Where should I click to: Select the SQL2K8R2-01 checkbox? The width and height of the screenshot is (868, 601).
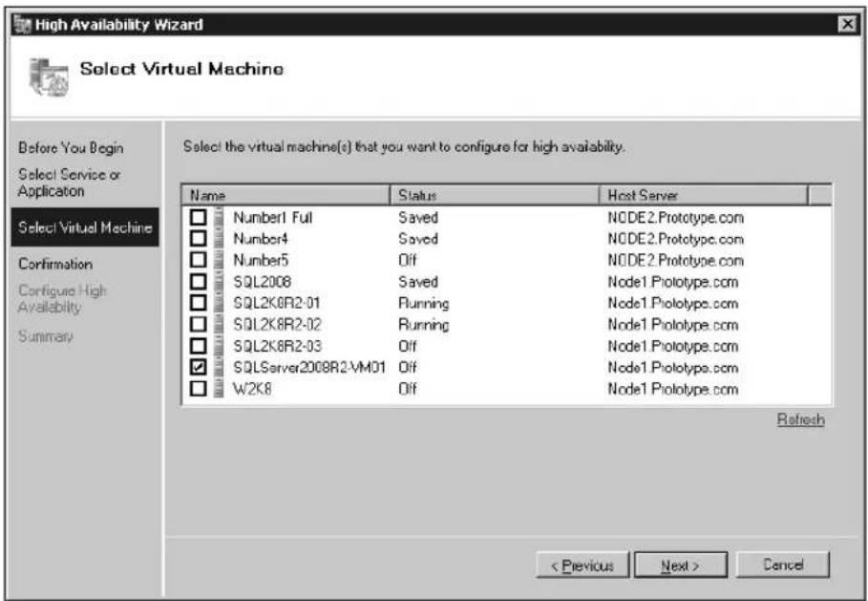(199, 303)
